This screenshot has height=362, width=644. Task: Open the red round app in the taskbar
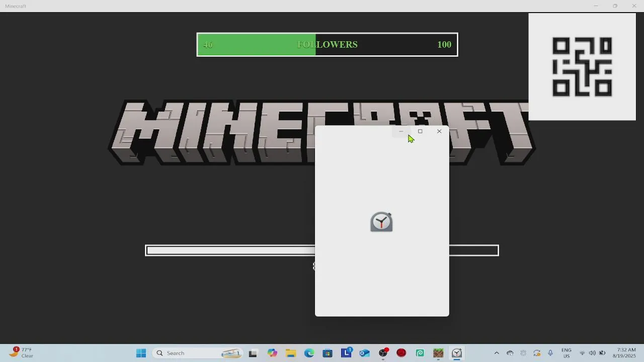point(401,353)
